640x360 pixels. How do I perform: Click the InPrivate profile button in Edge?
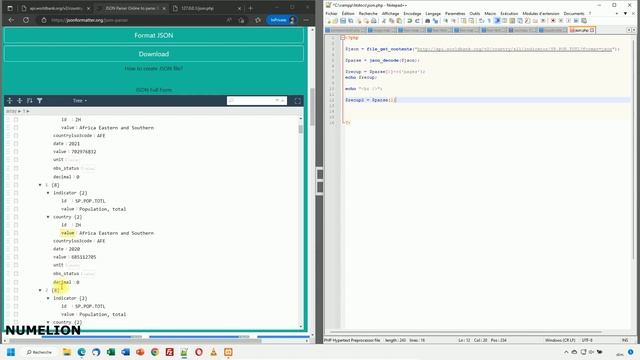pyautogui.click(x=282, y=20)
